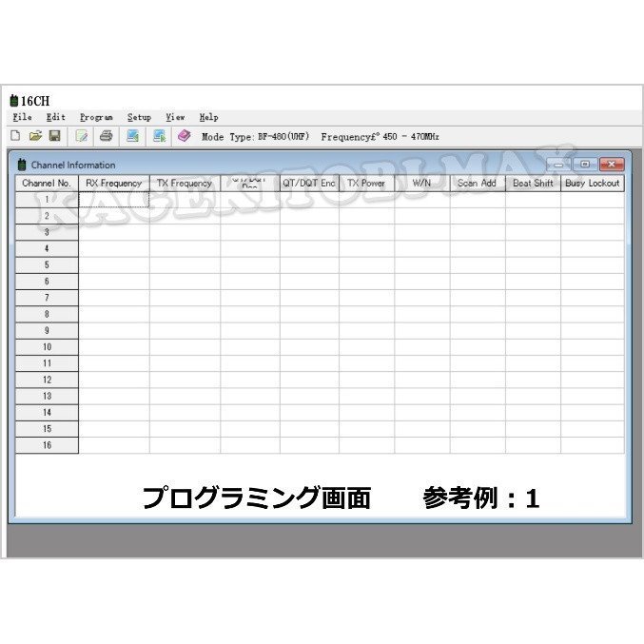Select channel row header 9
644x644 pixels.
tap(47, 331)
